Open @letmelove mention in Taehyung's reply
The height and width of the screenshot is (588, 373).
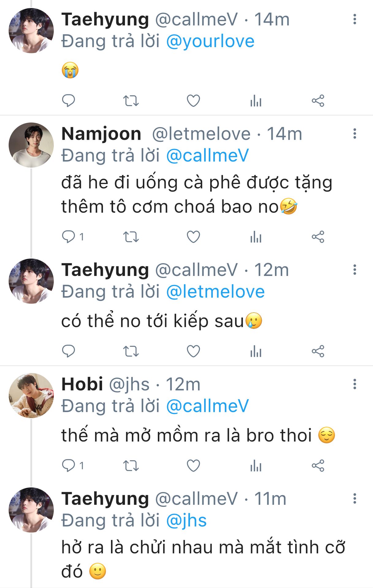pos(215,292)
